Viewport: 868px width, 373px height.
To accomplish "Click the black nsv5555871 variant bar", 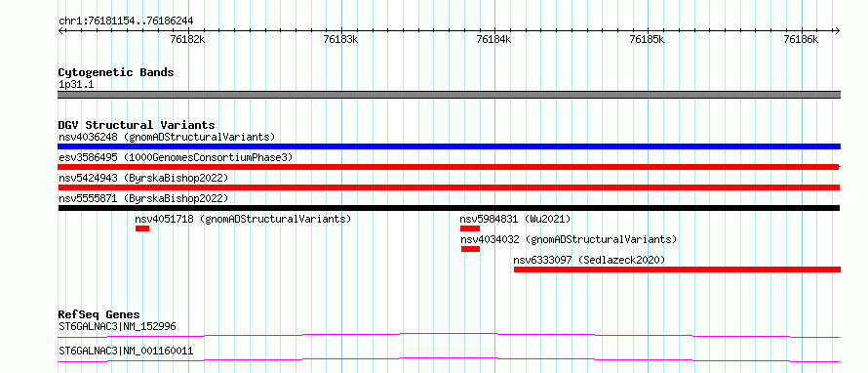I will [x=449, y=208].
